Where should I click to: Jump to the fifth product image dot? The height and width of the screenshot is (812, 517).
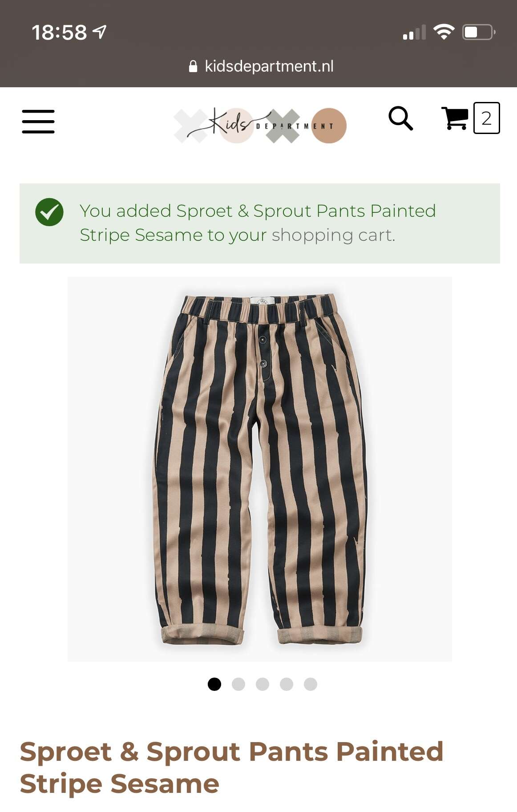pyautogui.click(x=311, y=684)
